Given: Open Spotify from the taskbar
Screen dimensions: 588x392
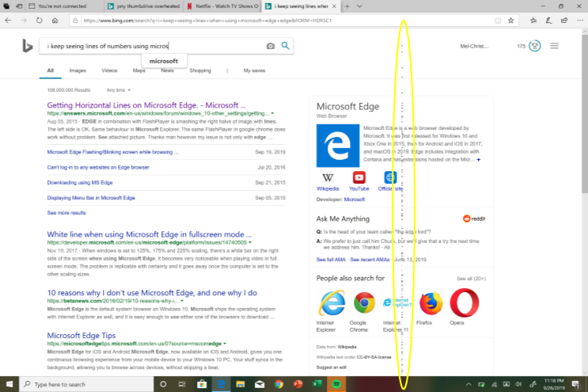Looking at the screenshot, I should click(336, 384).
